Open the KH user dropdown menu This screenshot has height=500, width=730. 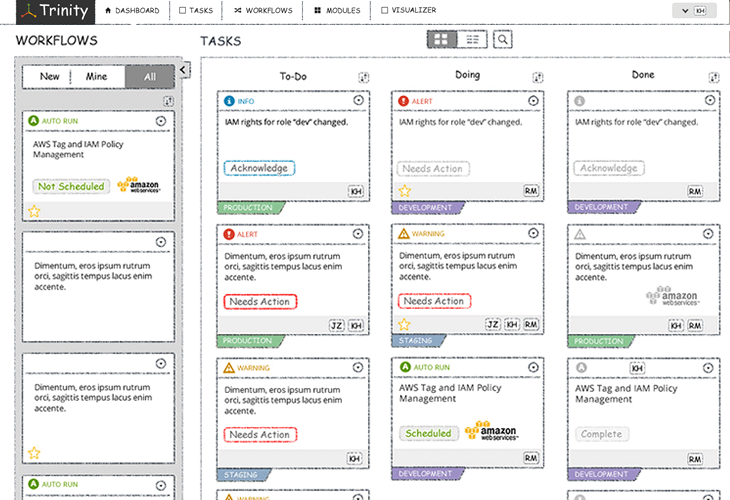point(695,11)
